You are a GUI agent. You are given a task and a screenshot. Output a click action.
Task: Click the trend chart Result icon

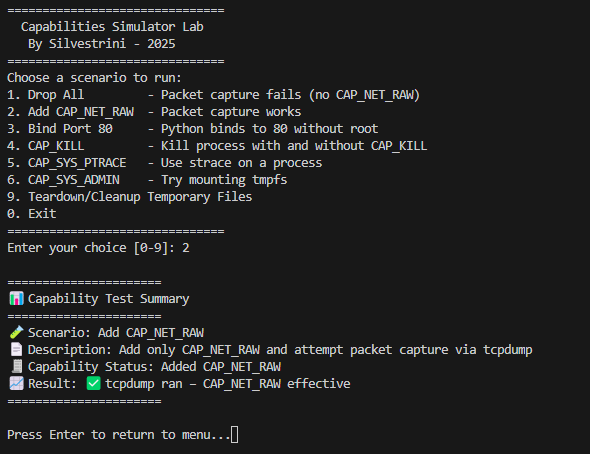point(17,384)
